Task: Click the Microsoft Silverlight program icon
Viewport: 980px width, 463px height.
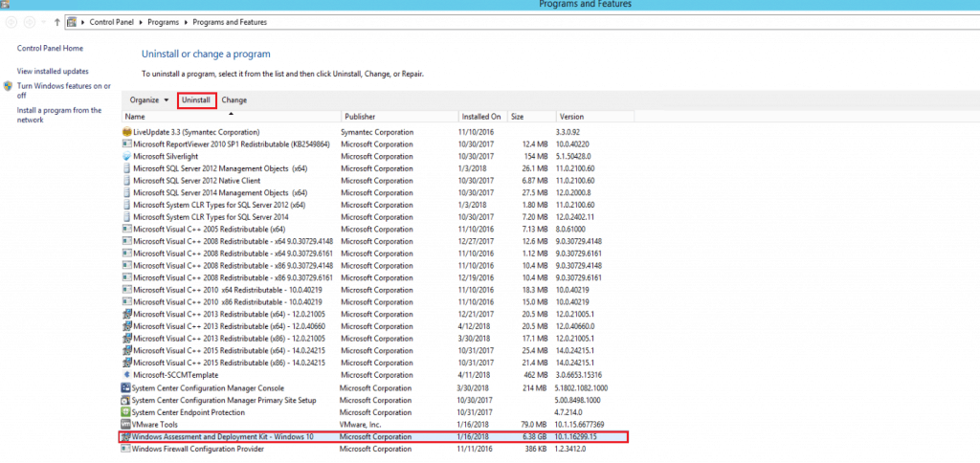Action: click(x=127, y=156)
